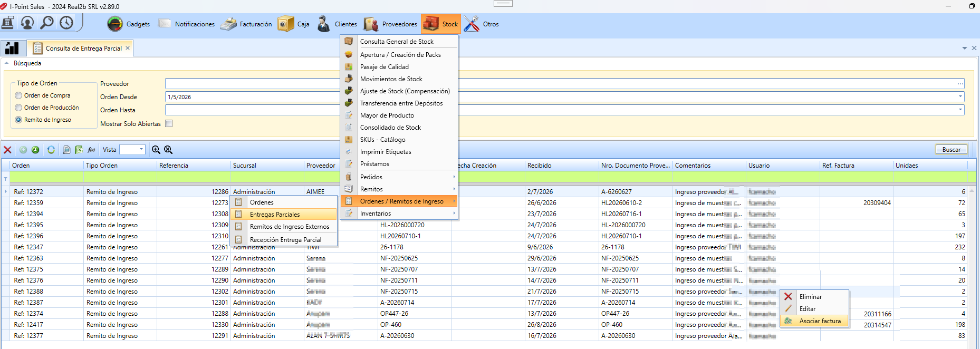Click Eliminar in context menu

pos(814,297)
